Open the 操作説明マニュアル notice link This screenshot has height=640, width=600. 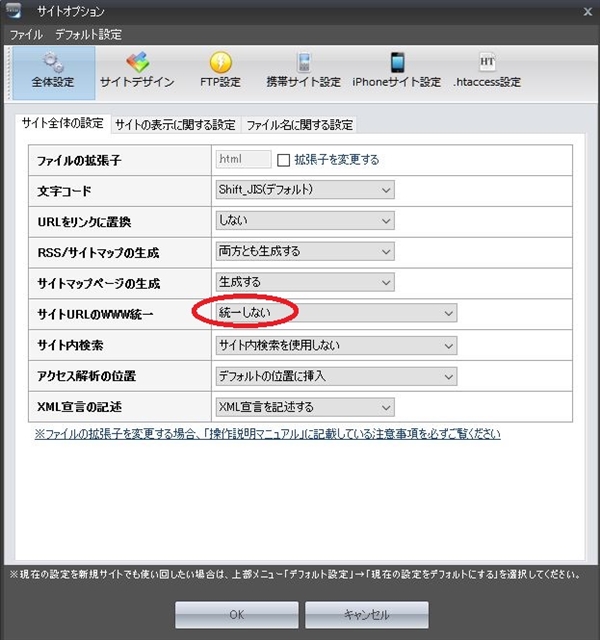coord(267,434)
